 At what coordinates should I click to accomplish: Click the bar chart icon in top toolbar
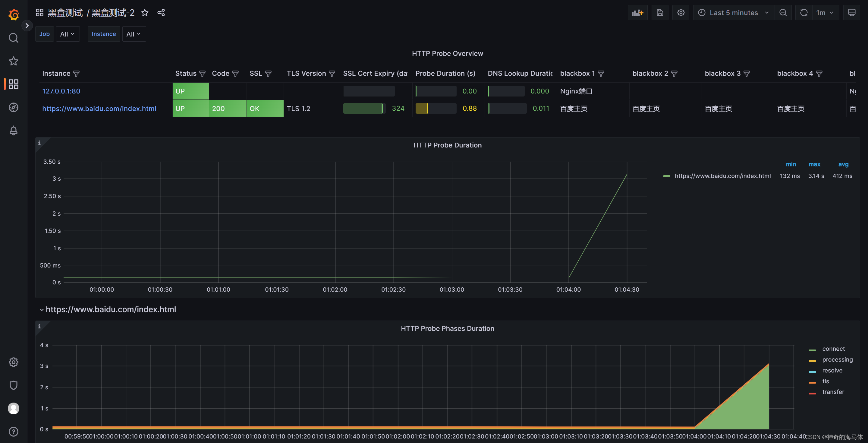tap(637, 12)
